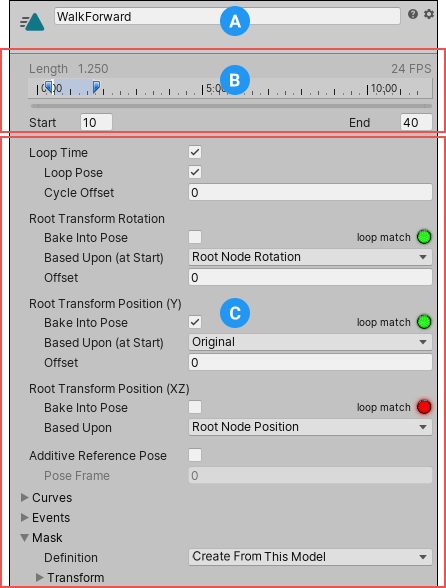
Task: Select the timeline start range handle
Action: click(x=48, y=87)
